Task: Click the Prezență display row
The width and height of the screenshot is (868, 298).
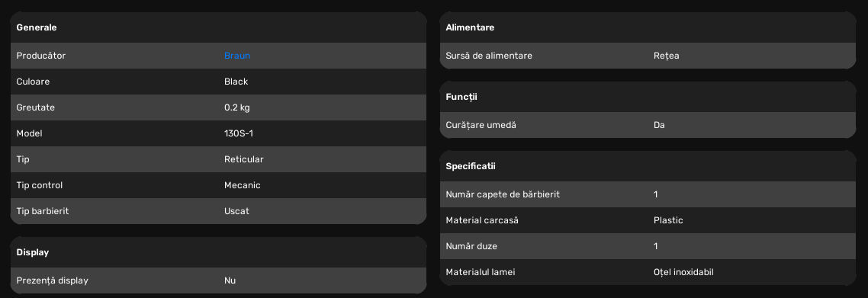Action: [219, 280]
